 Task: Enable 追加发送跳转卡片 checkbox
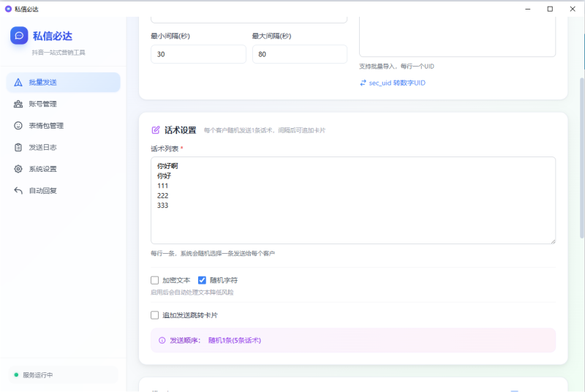[154, 315]
